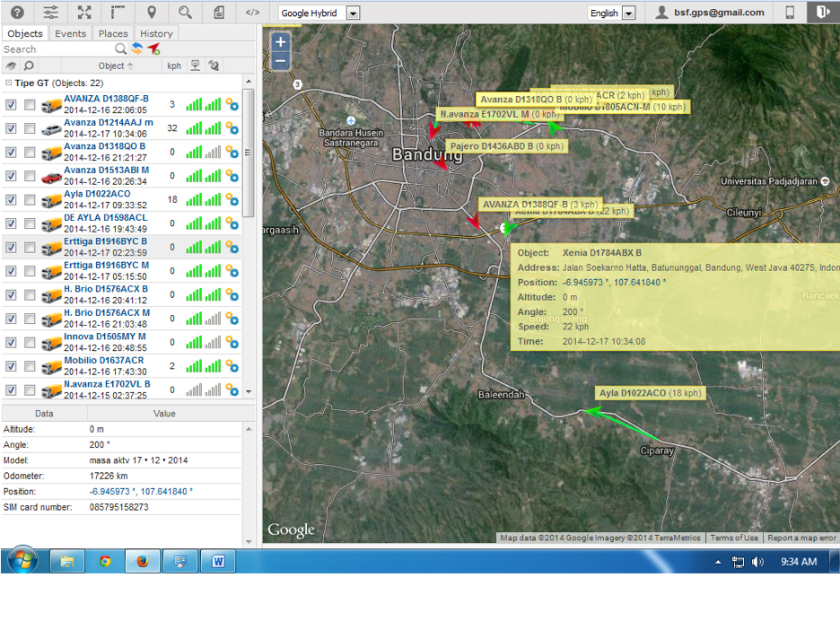Switch to the Places tab
The width and height of the screenshot is (840, 630).
pos(113,33)
